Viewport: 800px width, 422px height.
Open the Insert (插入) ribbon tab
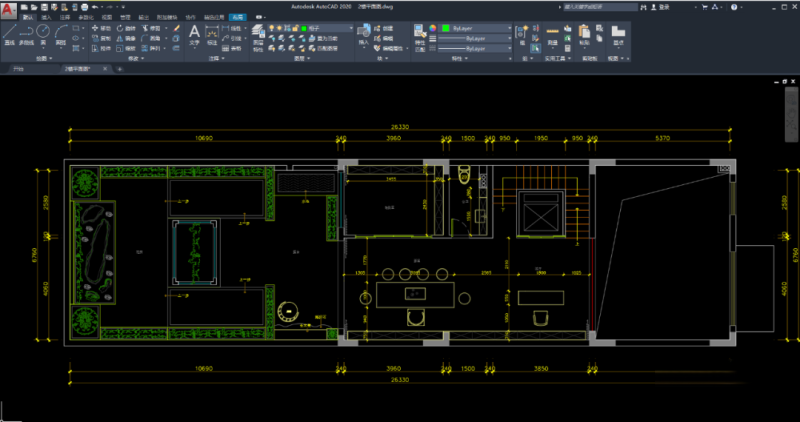45,18
